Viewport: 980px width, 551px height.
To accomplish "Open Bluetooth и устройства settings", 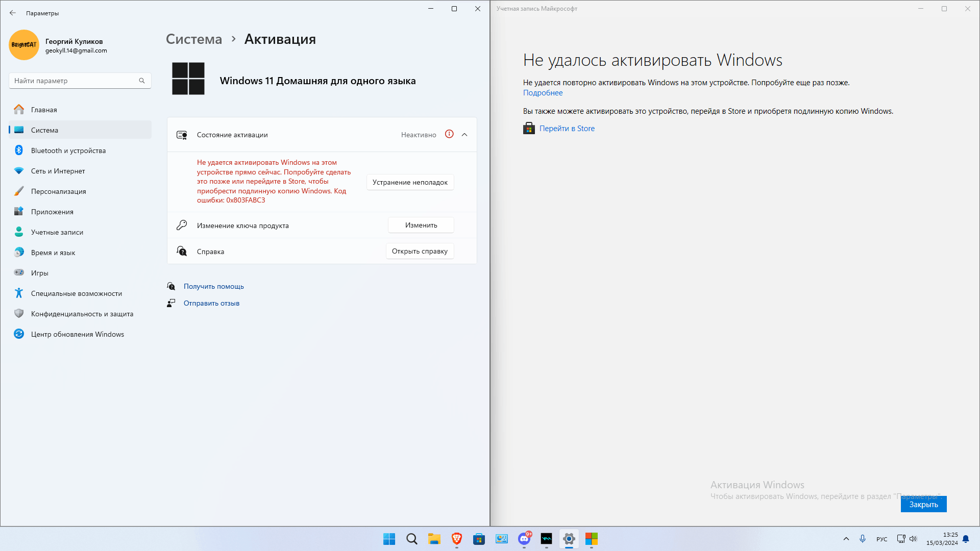I will click(x=80, y=150).
